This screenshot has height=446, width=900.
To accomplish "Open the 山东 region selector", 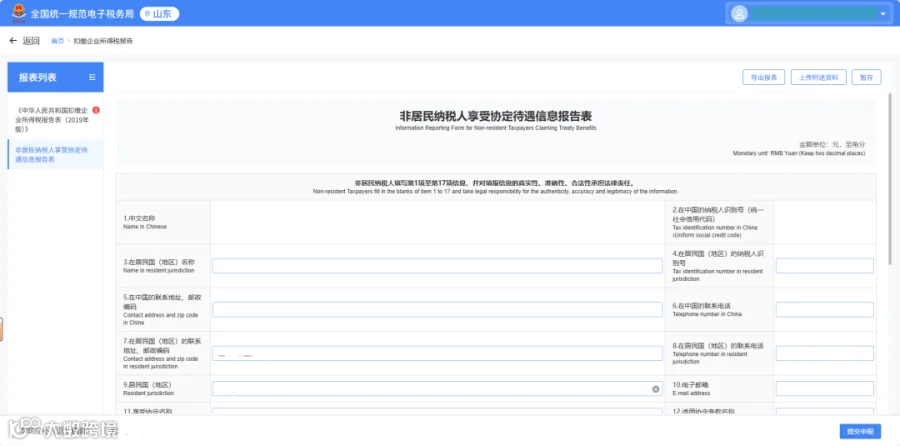I will (160, 14).
